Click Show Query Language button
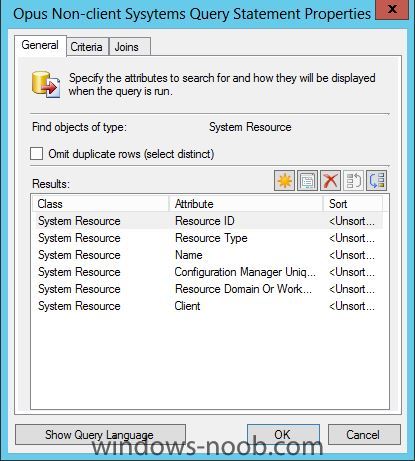The height and width of the screenshot is (461, 415). pyautogui.click(x=100, y=434)
